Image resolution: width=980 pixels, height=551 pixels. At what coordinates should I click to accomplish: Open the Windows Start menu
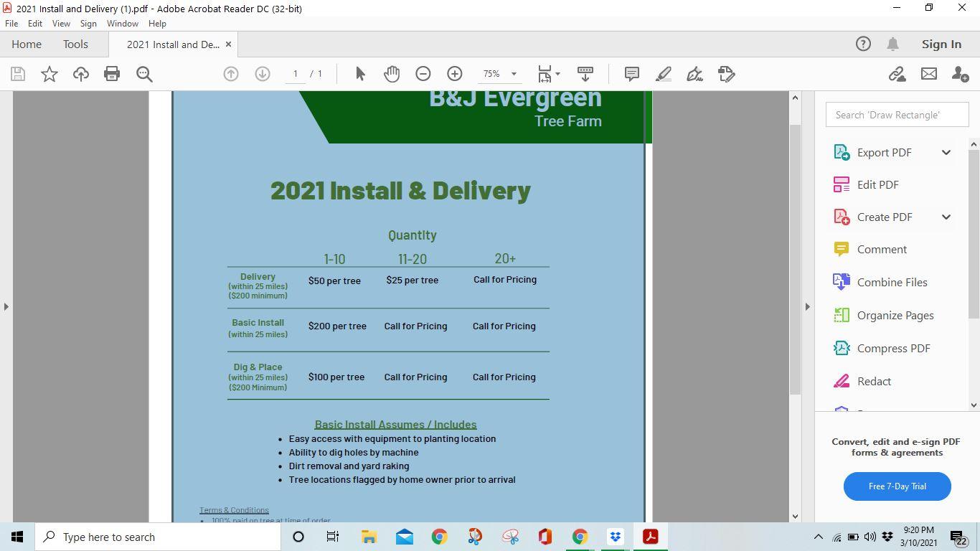17,537
